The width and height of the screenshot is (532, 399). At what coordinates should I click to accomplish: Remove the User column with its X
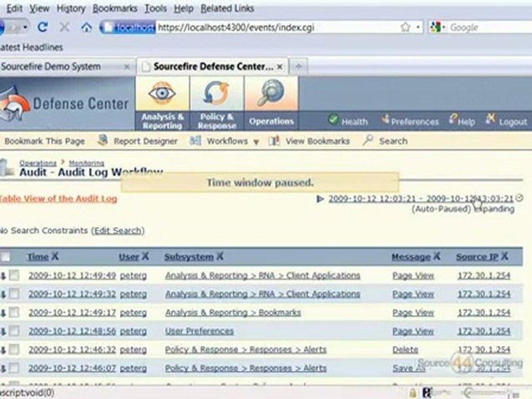(x=145, y=256)
